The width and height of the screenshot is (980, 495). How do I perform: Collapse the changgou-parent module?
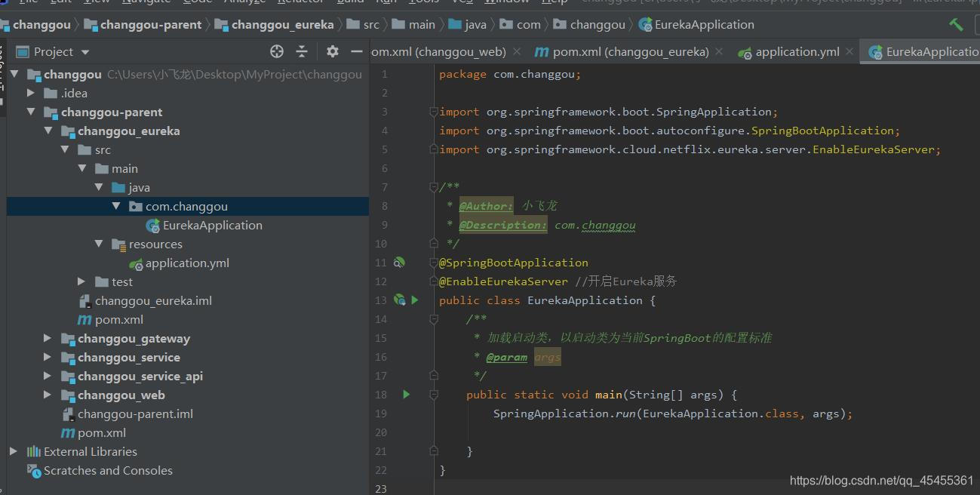[x=31, y=112]
